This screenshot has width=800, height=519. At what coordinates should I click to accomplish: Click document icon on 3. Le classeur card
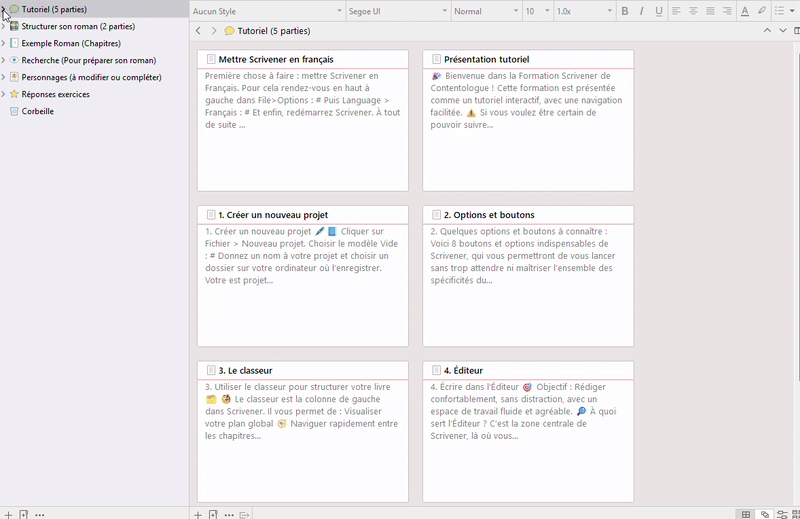[x=211, y=370]
